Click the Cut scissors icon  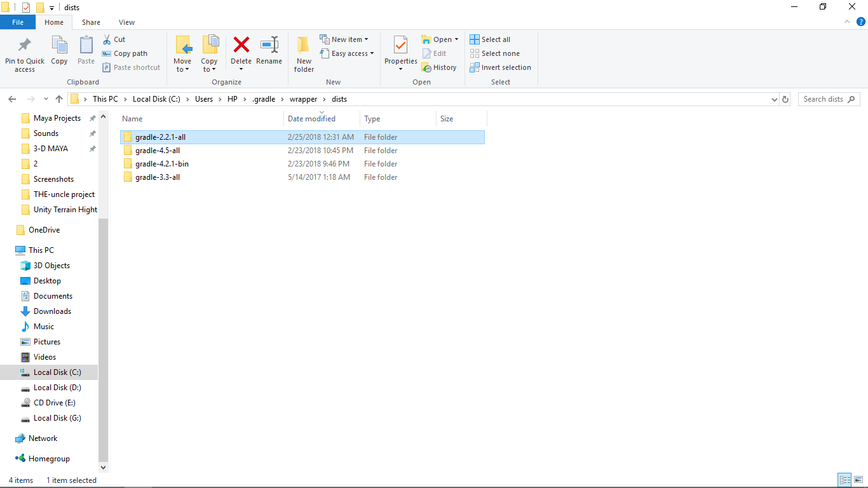107,39
